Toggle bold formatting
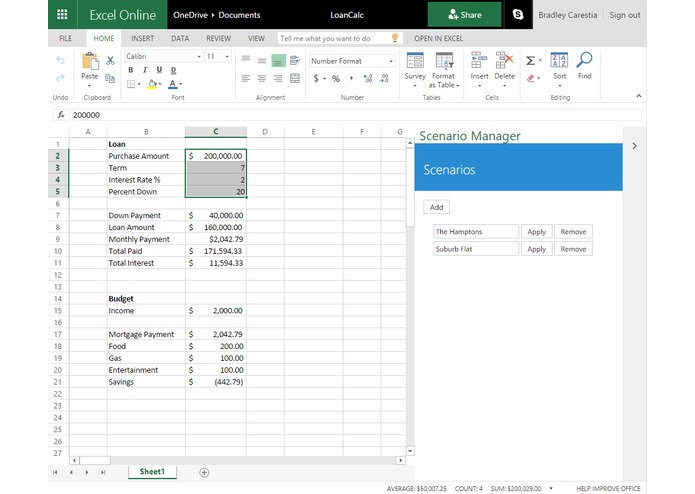 click(131, 70)
